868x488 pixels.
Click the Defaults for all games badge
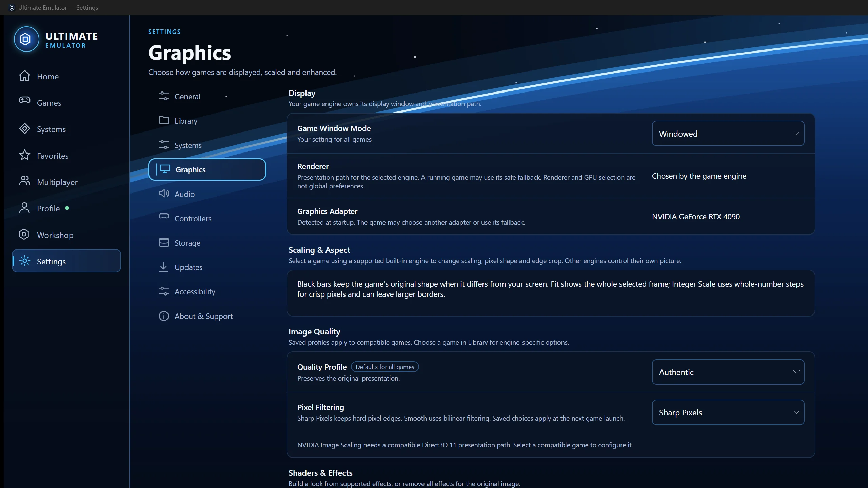point(385,367)
